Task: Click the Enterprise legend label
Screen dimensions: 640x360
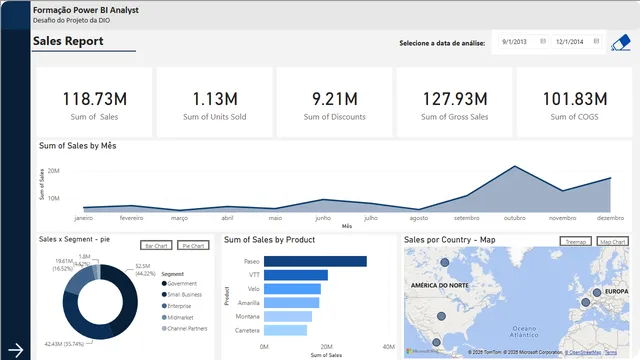Action: click(x=179, y=306)
